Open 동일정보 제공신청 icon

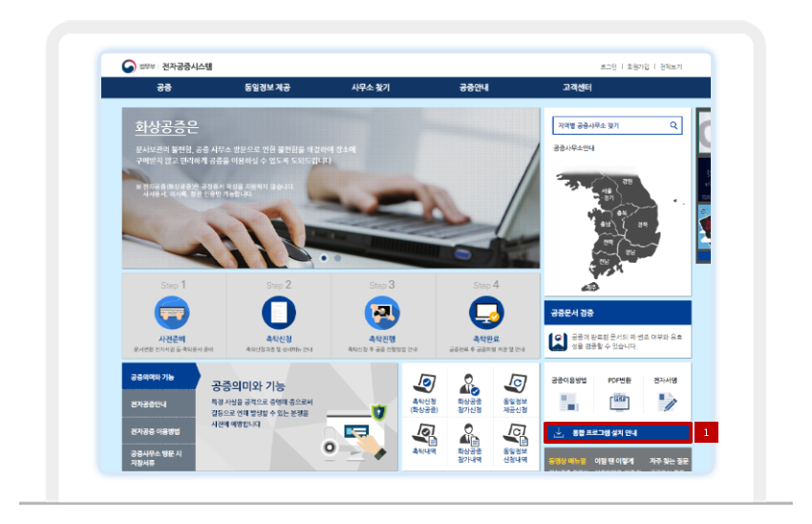(x=515, y=384)
